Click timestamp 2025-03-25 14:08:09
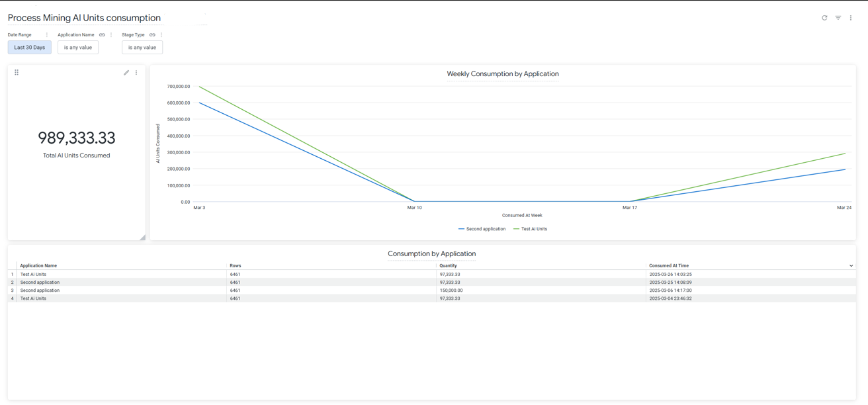The image size is (868, 405). pyautogui.click(x=671, y=283)
